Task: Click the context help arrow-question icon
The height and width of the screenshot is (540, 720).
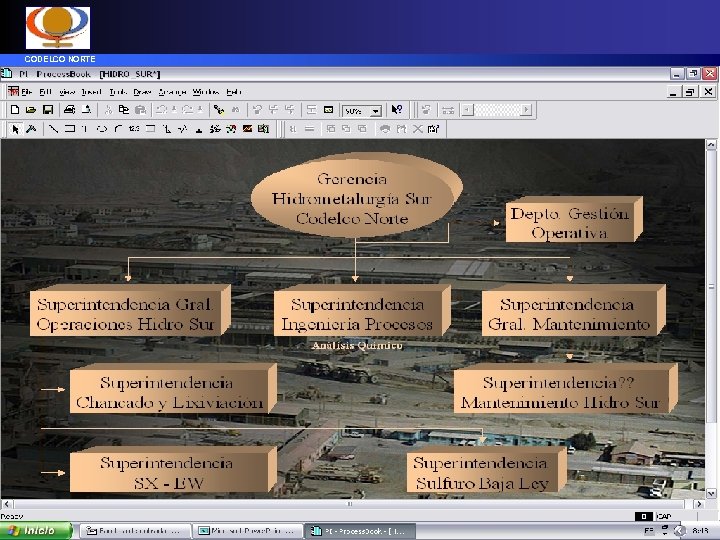Action: click(x=397, y=109)
